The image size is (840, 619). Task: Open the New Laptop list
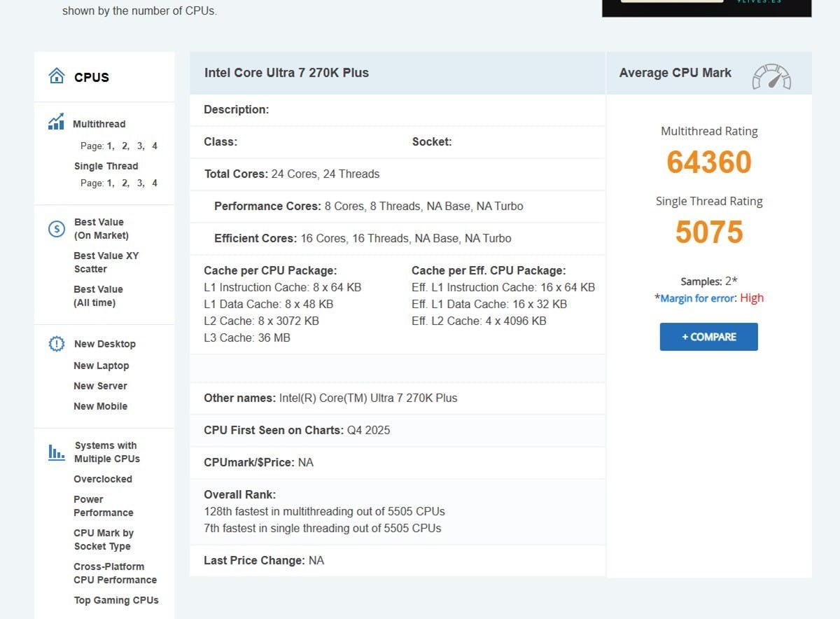click(101, 366)
